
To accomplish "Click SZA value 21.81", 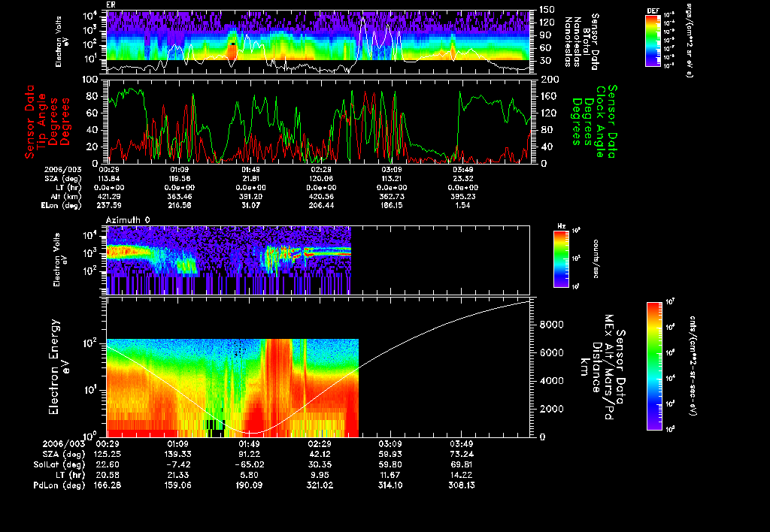I will (250, 179).
